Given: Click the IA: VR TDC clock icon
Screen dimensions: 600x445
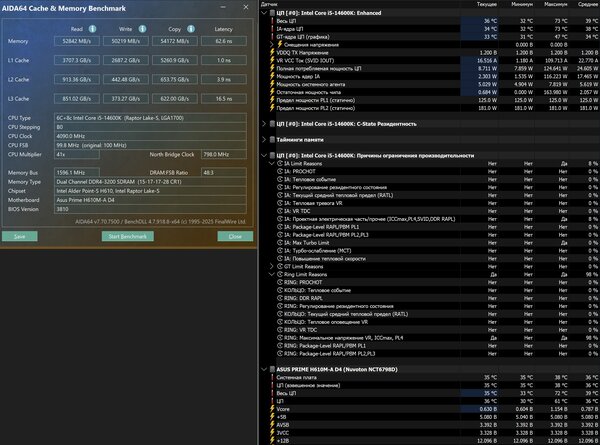Looking at the screenshot, I should click(280, 211).
